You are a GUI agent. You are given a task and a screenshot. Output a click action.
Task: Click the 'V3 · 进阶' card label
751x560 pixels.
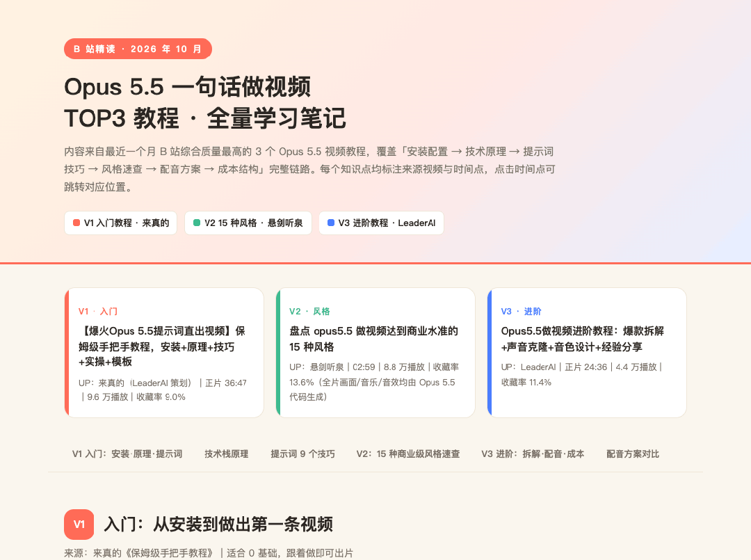pos(521,312)
